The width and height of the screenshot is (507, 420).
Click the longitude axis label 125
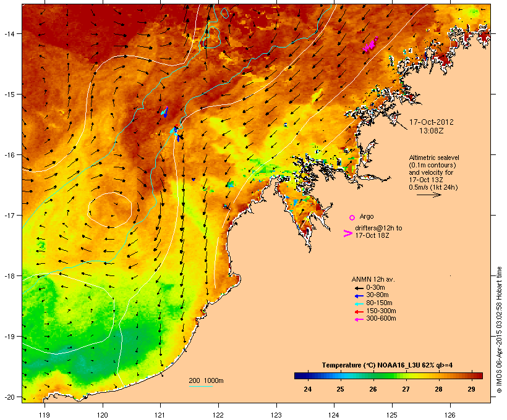(x=392, y=415)
